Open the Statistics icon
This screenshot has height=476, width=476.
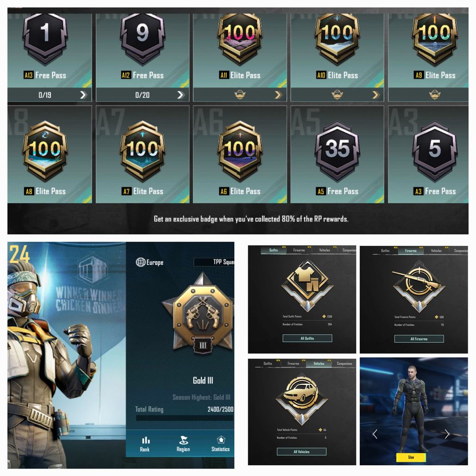tap(221, 440)
